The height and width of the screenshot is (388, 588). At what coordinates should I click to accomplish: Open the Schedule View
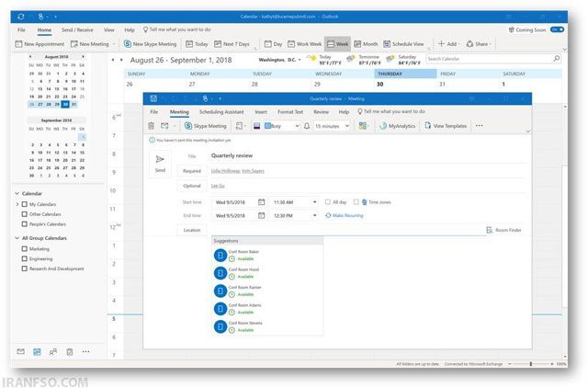pos(403,44)
